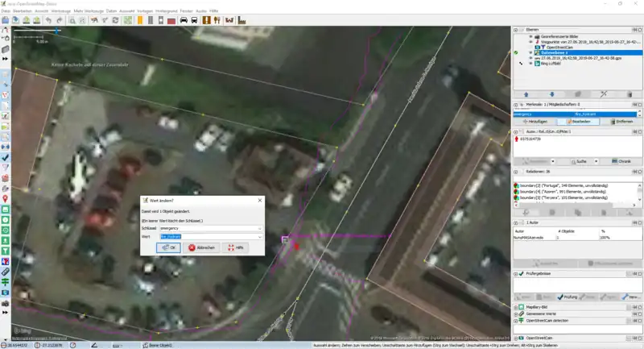Click Abbrechen in the dialog

202,247
